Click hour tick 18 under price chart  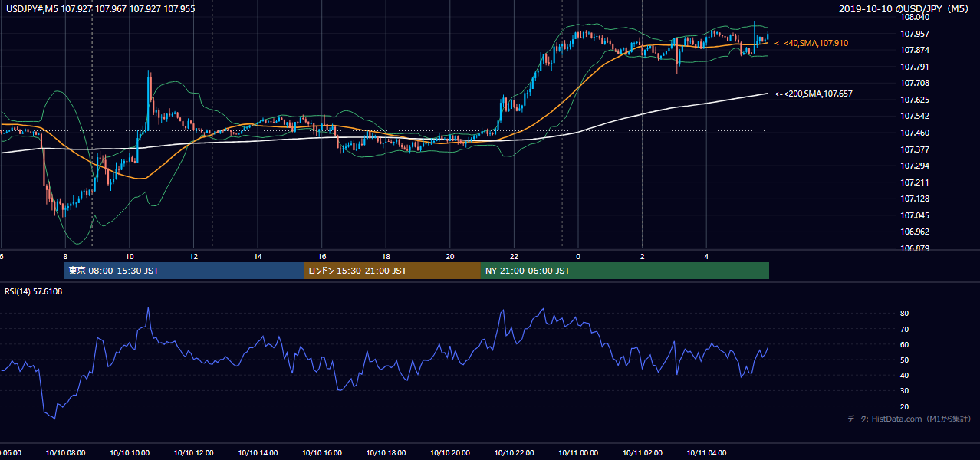386,256
